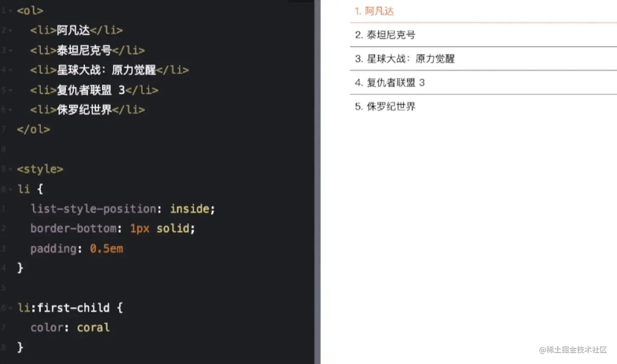Click the opening <ol> tag in the editor
617x364 pixels.
30,11
